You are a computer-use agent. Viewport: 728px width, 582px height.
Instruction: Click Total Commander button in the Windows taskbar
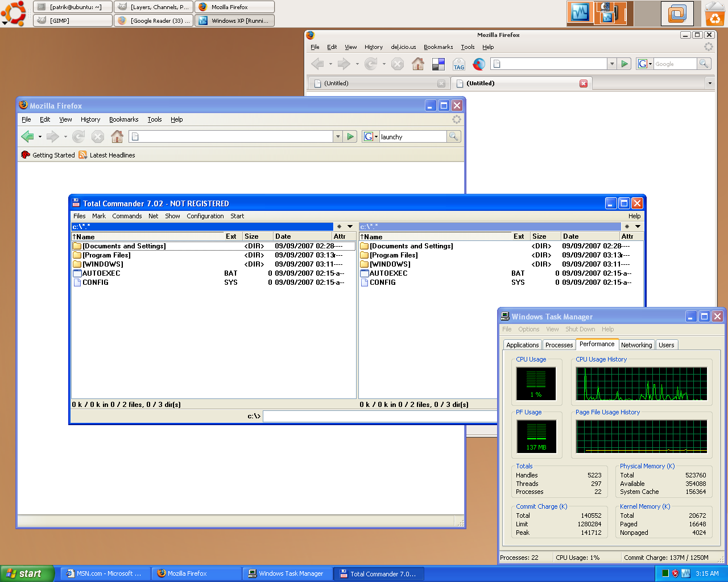coord(379,573)
